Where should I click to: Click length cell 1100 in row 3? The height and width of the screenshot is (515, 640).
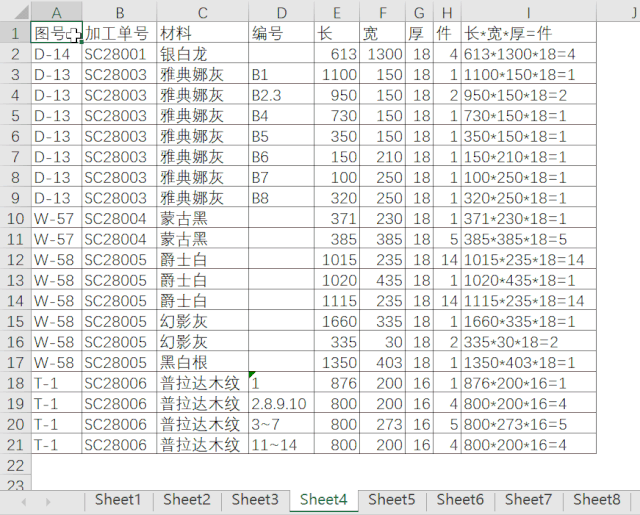click(x=337, y=74)
